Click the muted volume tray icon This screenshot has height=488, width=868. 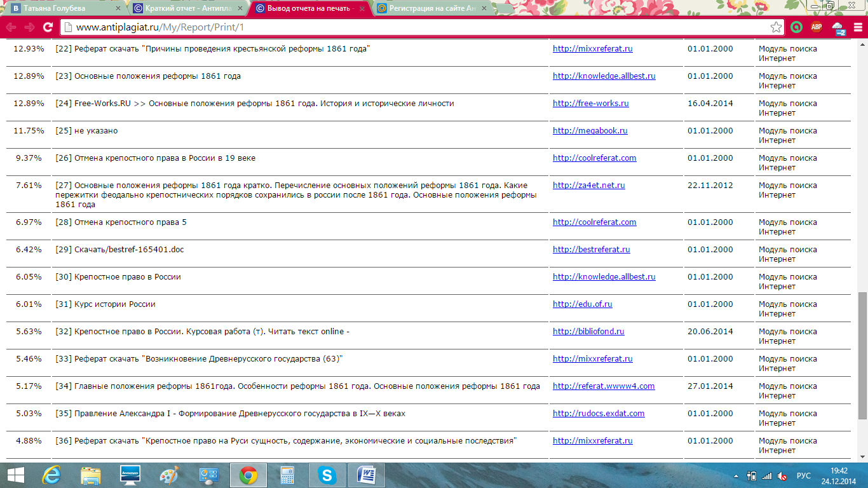(x=782, y=476)
